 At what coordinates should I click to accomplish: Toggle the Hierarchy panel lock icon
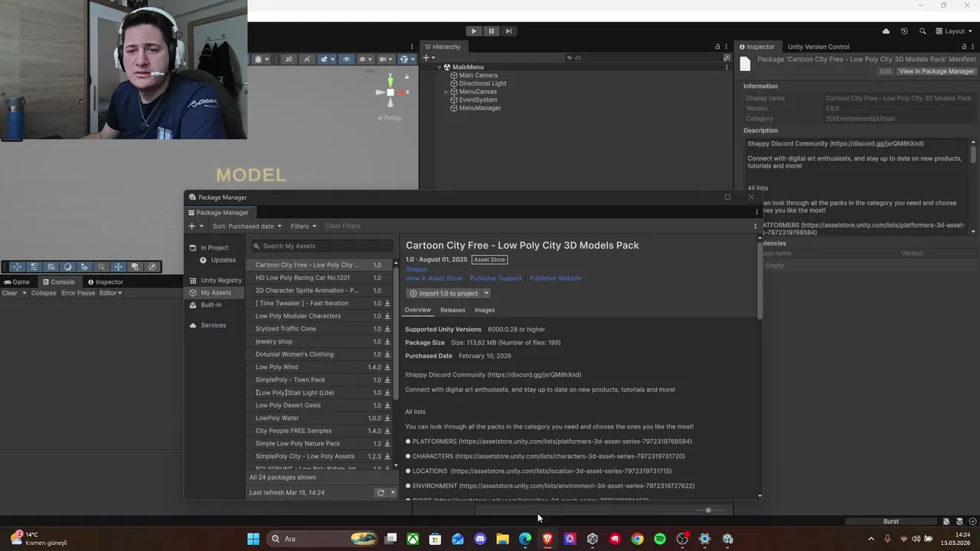click(717, 47)
